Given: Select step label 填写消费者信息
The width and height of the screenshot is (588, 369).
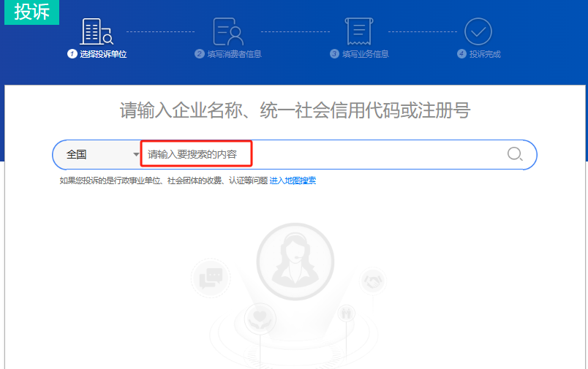Looking at the screenshot, I should click(x=234, y=54).
